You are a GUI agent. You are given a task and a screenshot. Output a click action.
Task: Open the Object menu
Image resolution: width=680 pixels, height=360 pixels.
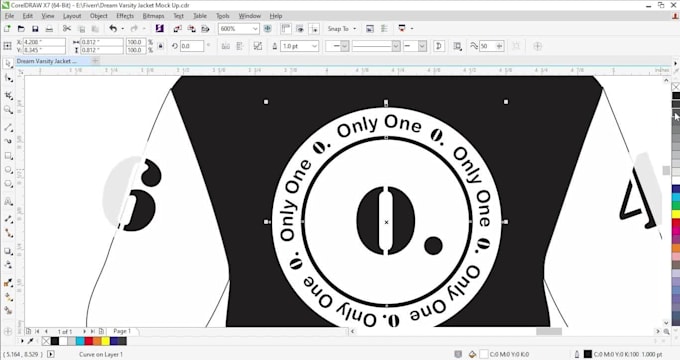[98, 16]
